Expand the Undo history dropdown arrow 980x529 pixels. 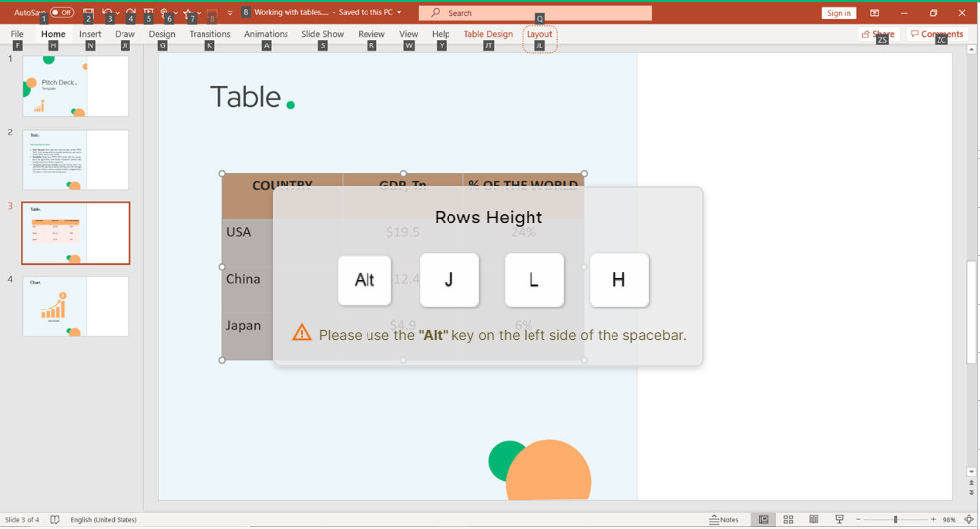pyautogui.click(x=117, y=13)
